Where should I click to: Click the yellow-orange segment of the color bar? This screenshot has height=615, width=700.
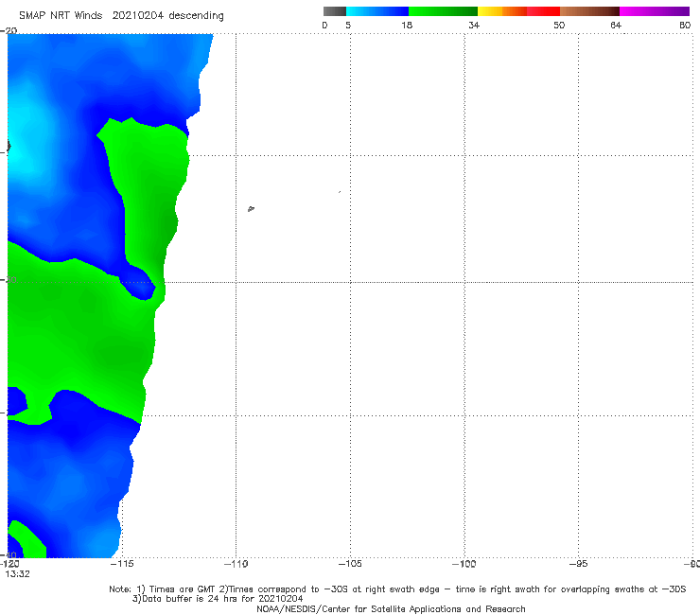(x=502, y=11)
